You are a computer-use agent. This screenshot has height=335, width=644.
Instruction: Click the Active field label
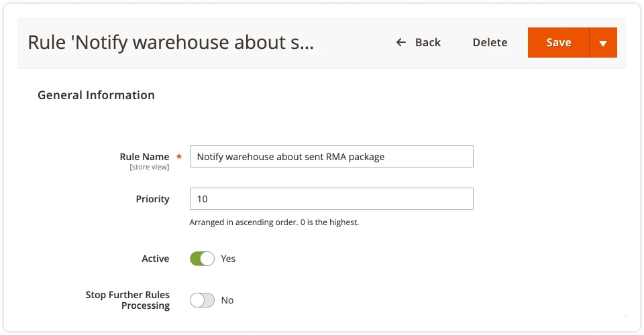155,259
